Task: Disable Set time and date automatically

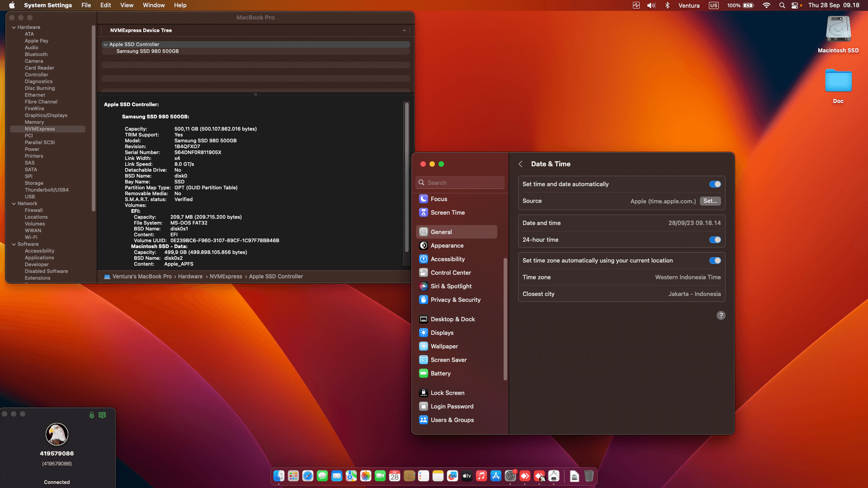Action: coord(714,184)
